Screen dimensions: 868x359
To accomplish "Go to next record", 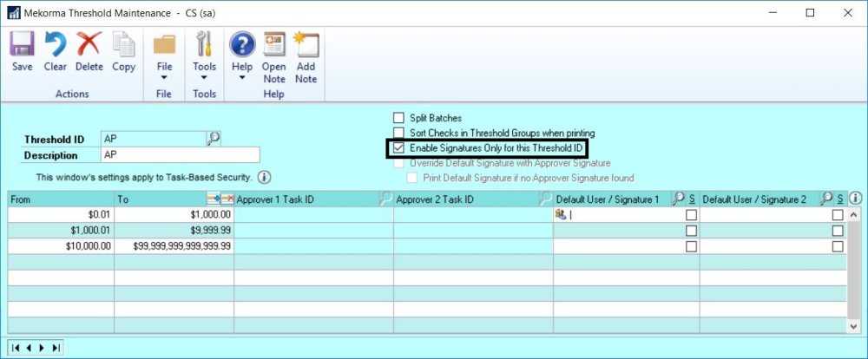I will click(x=42, y=348).
